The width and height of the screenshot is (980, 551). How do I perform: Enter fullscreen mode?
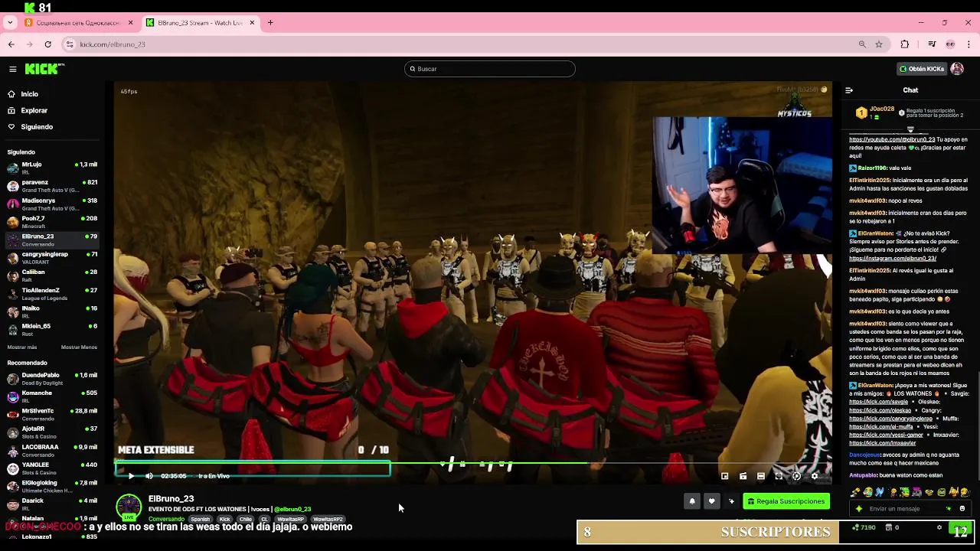tap(779, 476)
